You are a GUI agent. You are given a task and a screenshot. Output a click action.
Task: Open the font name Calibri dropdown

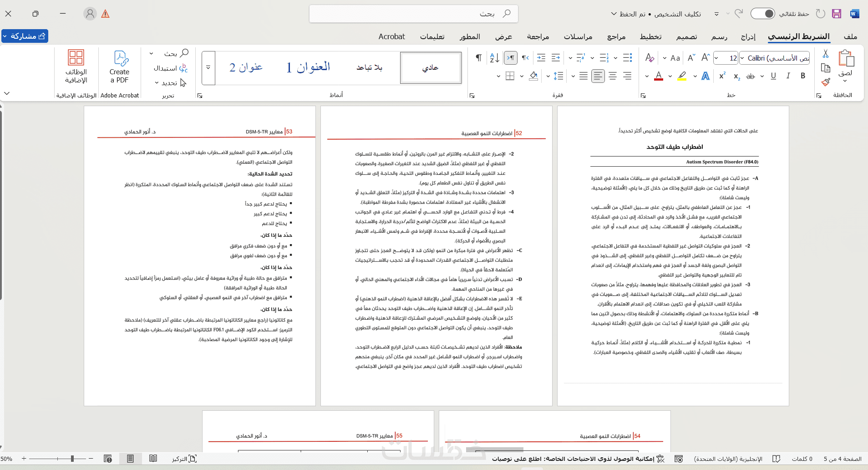742,58
